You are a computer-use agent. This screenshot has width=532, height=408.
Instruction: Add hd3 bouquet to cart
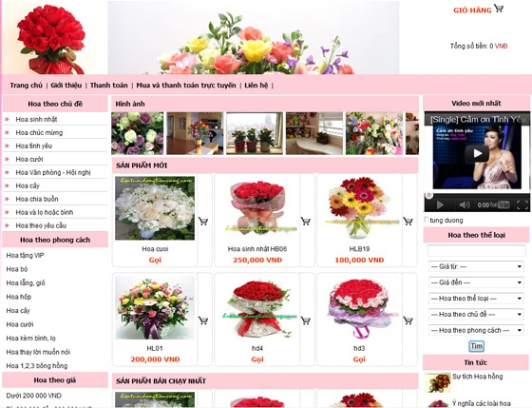point(408,321)
